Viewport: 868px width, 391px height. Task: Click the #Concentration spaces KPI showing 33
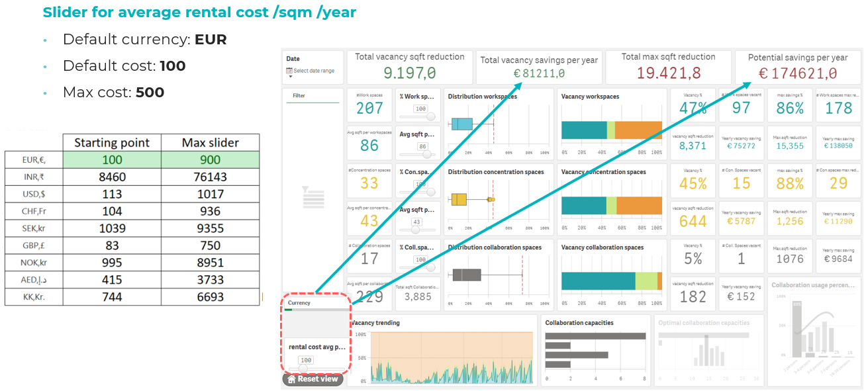369,181
